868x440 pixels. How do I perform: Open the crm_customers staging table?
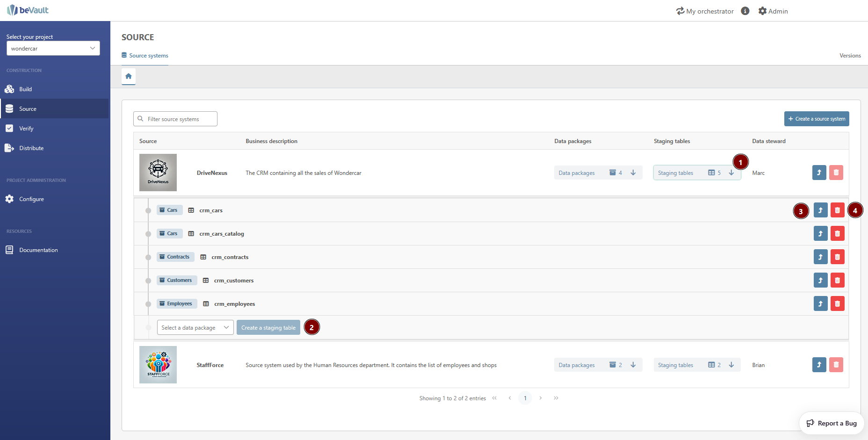(820, 281)
